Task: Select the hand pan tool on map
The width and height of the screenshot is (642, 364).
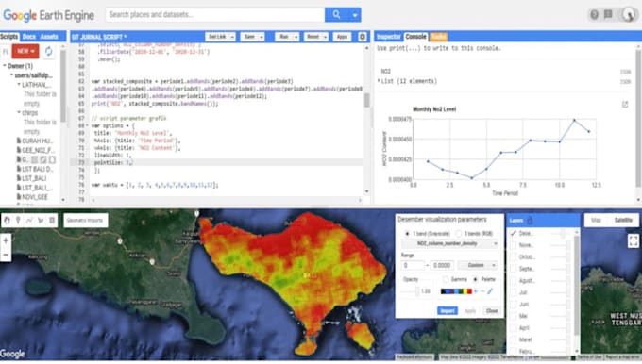Action: (7, 221)
